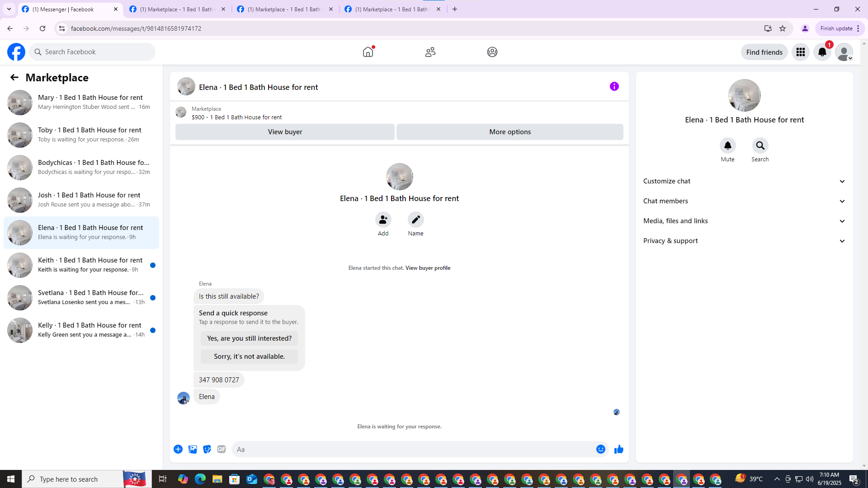This screenshot has width=868, height=488.
Task: Open Kelly's conversation
Action: pos(81,330)
